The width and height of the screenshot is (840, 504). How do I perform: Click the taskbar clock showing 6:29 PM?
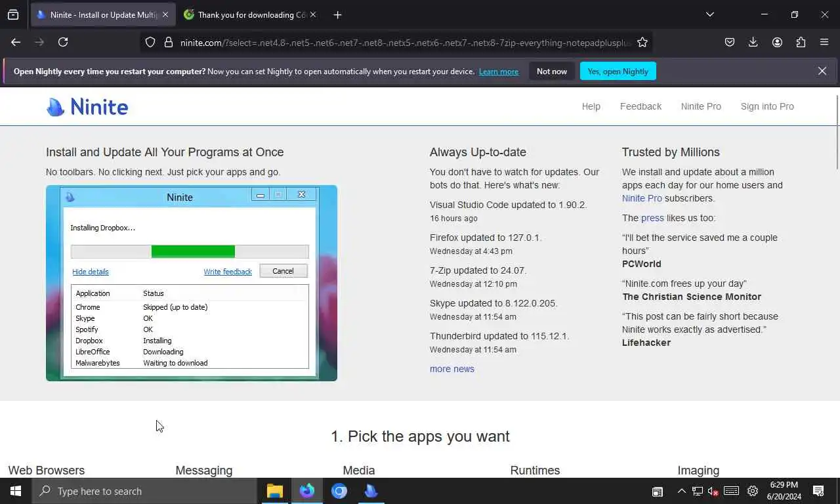pyautogui.click(x=784, y=491)
